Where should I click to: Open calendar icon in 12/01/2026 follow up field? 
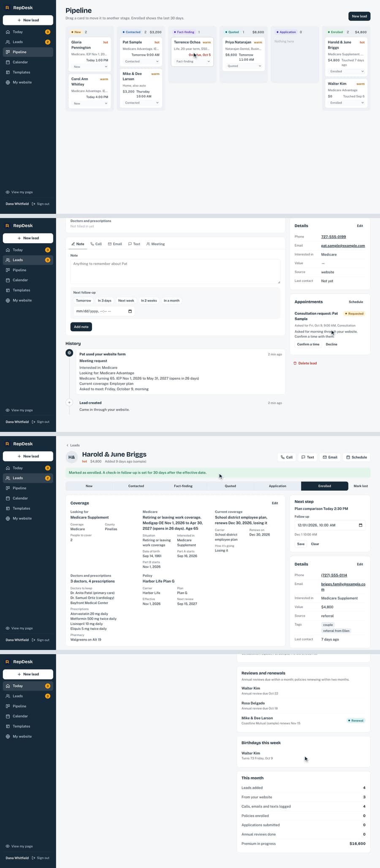(x=361, y=525)
